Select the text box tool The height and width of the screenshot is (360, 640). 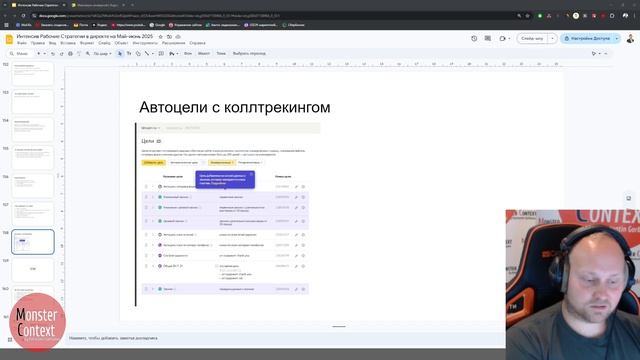click(x=129, y=53)
